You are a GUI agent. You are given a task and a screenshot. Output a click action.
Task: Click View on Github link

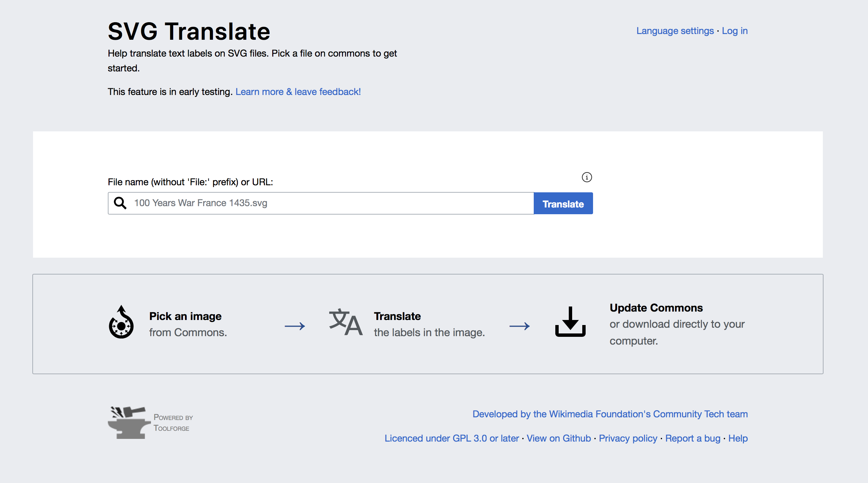[x=559, y=439]
